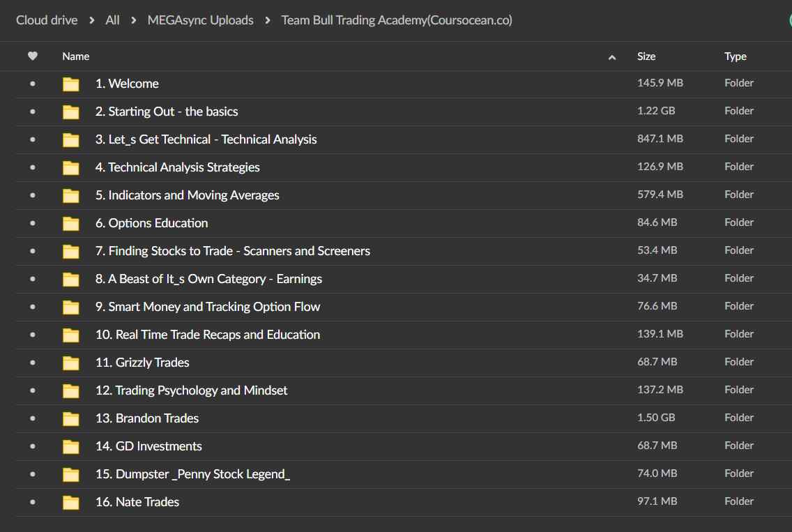Toggle favorite dot for 5. Indicators and Moving Averages
The height and width of the screenshot is (532, 792).
tap(32, 195)
